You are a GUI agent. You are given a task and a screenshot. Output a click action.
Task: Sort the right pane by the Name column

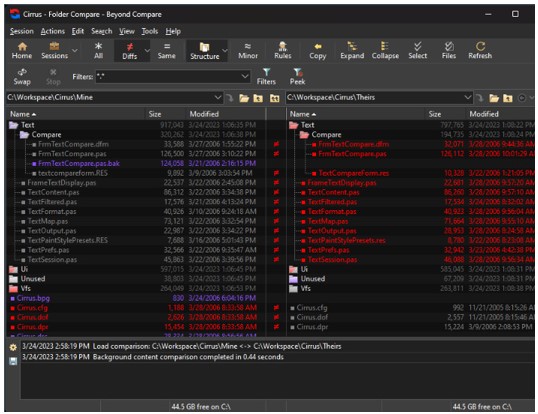point(356,114)
